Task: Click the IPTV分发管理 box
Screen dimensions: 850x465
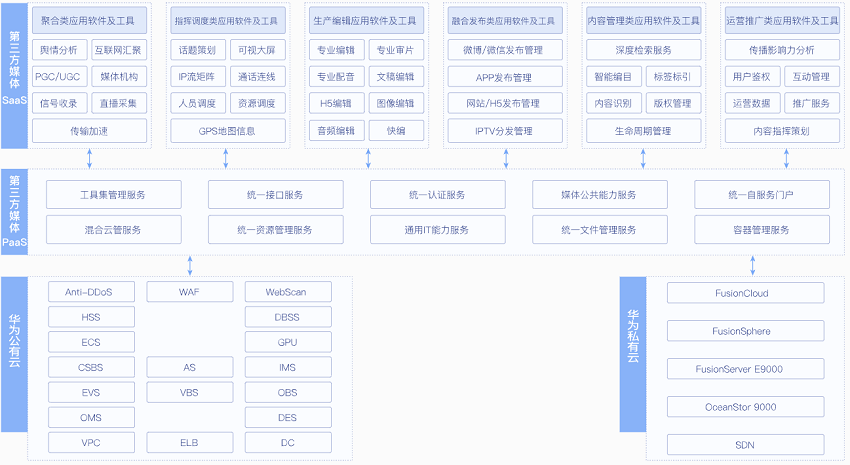Action: click(505, 131)
